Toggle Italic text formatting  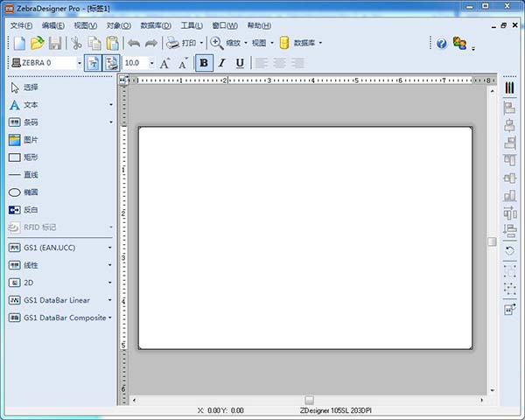[x=222, y=63]
